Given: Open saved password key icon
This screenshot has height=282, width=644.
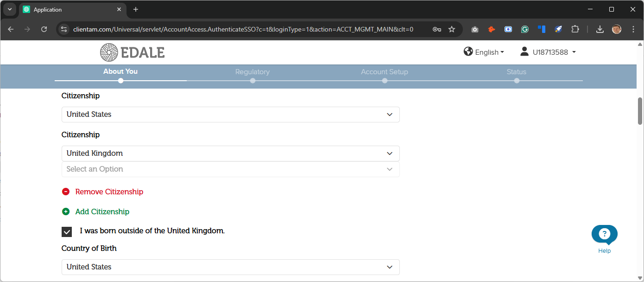Looking at the screenshot, I should pyautogui.click(x=436, y=29).
